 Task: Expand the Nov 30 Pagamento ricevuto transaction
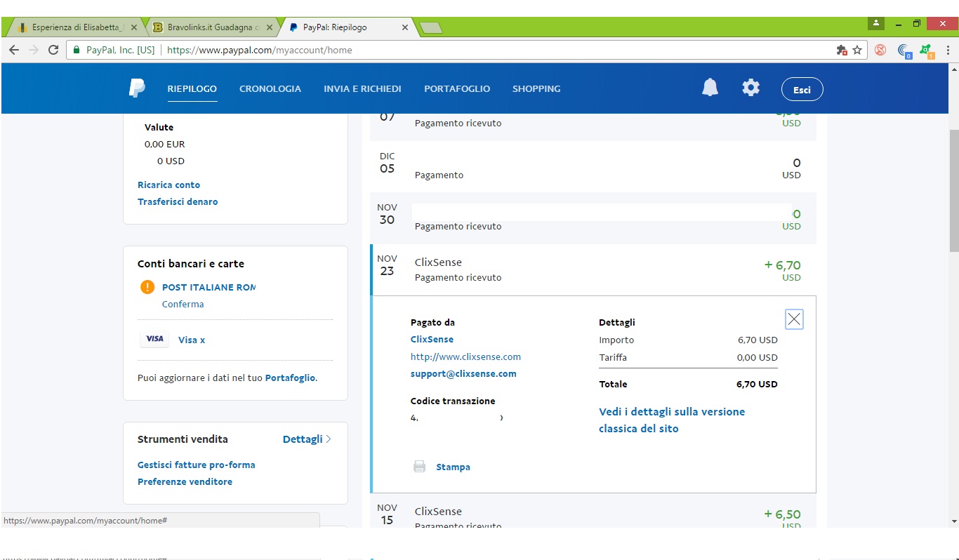point(593,218)
